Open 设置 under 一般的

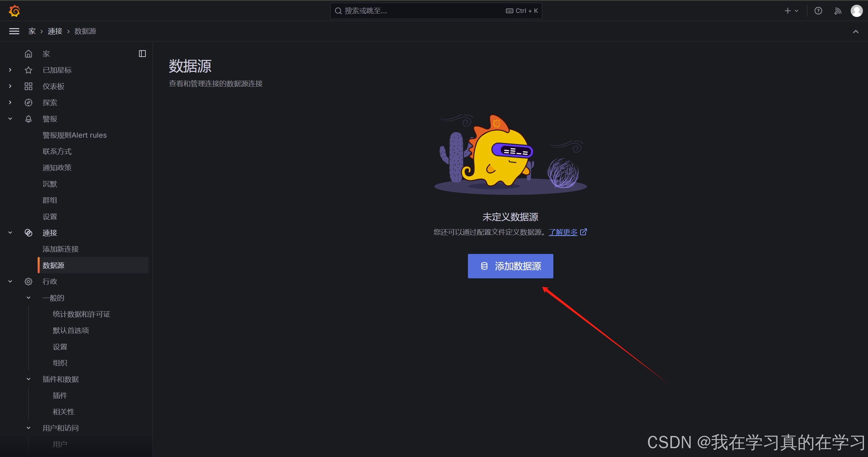tap(60, 346)
